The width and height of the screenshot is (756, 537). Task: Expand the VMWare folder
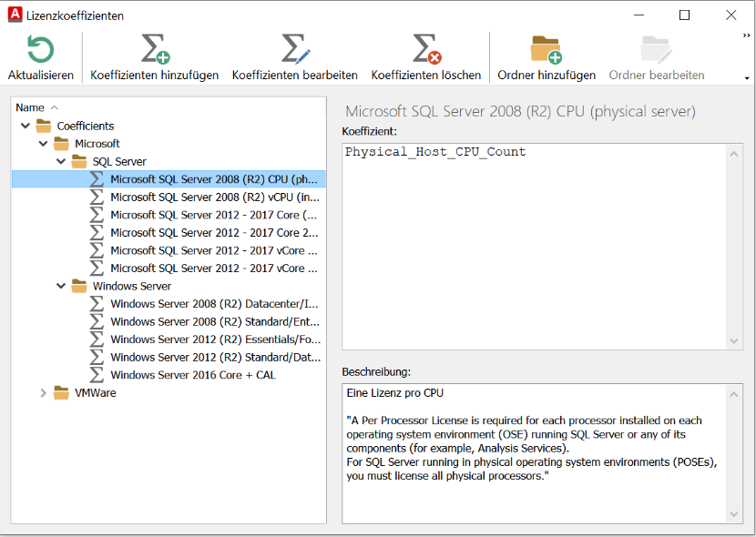coord(43,393)
